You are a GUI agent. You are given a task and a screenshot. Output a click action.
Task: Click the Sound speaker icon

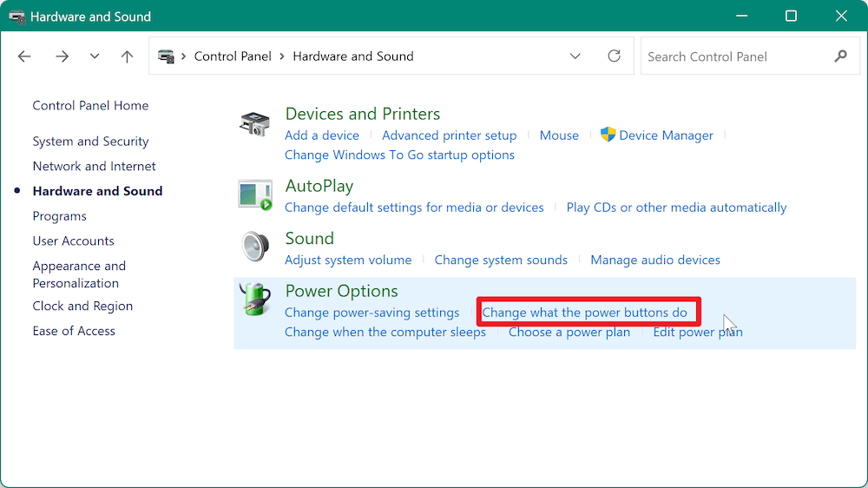[255, 247]
